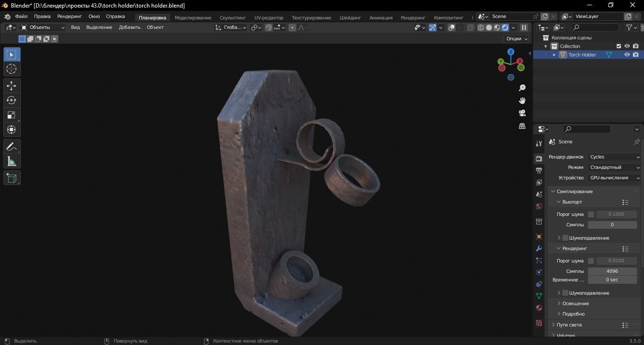The width and height of the screenshot is (644, 345).
Task: Pause the viewport render preview
Action: click(524, 28)
